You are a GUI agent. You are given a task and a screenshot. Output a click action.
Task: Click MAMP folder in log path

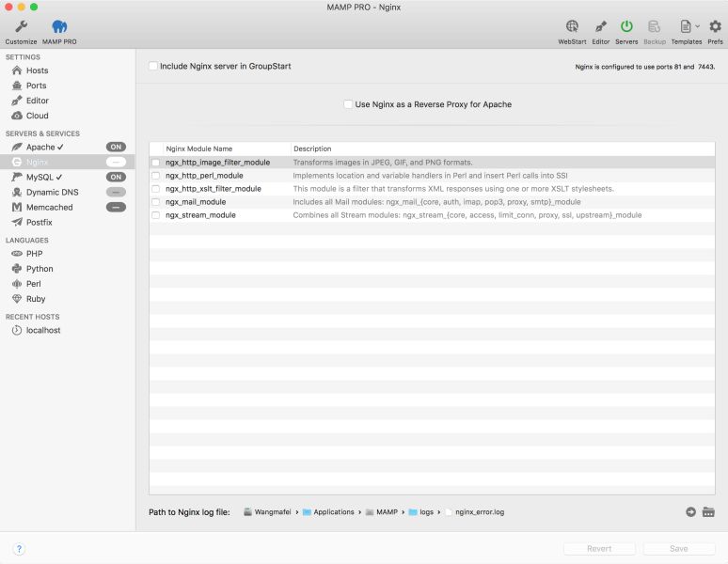click(x=382, y=512)
